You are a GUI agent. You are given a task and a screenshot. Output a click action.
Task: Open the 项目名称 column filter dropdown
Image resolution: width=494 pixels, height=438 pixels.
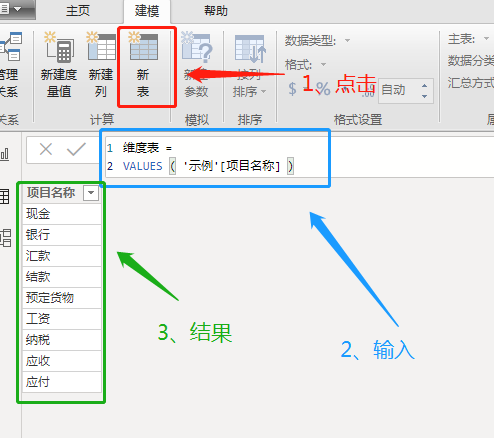pos(91,193)
